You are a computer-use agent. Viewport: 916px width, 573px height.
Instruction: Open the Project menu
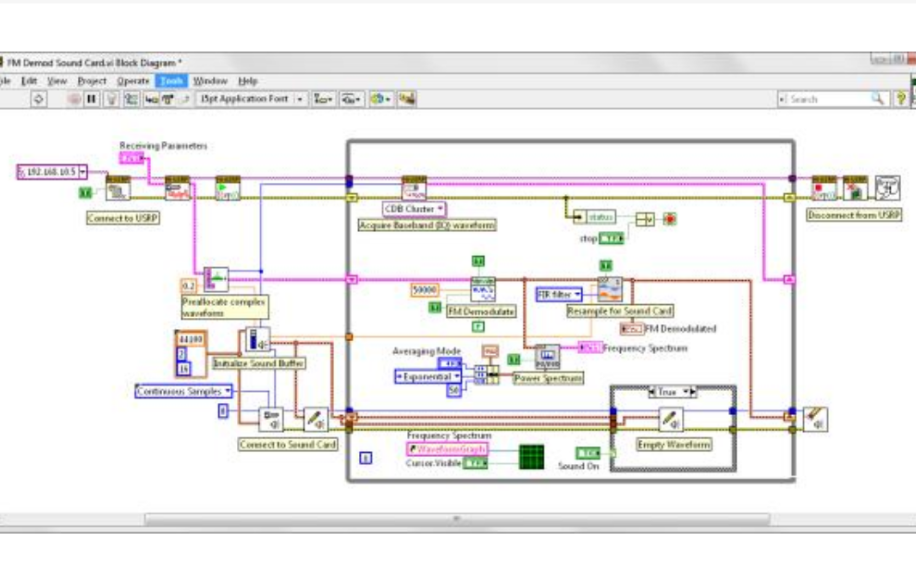tap(92, 81)
